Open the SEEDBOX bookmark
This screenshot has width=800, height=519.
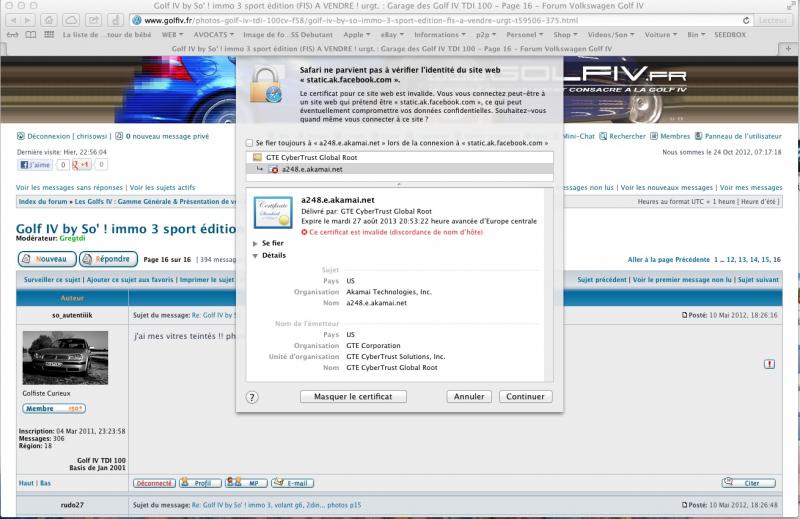[x=730, y=35]
